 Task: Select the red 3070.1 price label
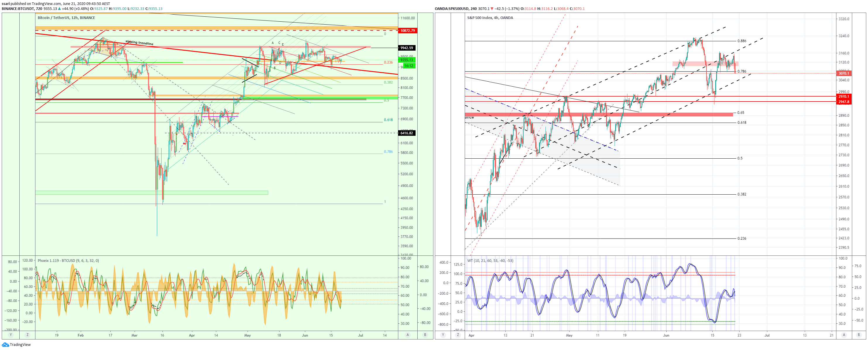[844, 73]
